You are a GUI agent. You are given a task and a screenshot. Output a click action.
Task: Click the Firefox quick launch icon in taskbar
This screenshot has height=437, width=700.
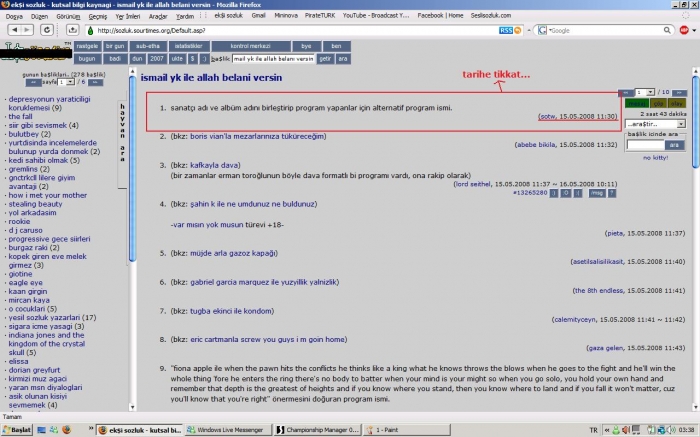[x=67, y=430]
